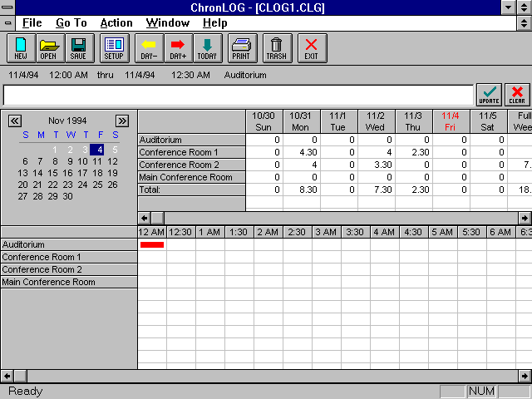
Task: Open the Action menu
Action: point(116,22)
